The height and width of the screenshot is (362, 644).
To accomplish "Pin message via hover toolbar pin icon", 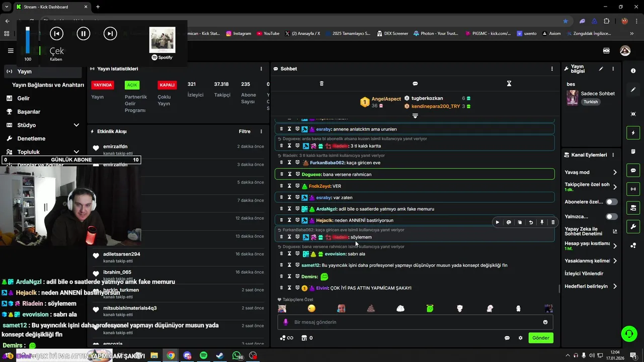I will pyautogui.click(x=542, y=222).
